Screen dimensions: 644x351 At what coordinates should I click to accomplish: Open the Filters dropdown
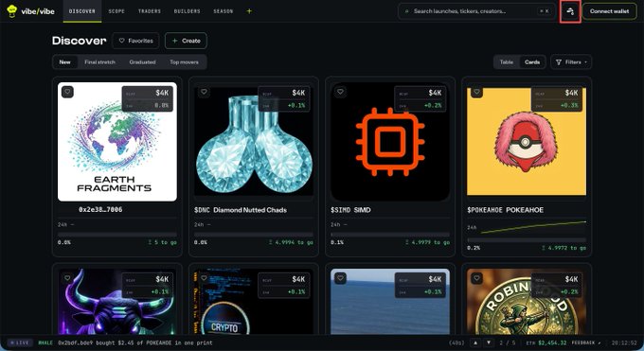(571, 62)
